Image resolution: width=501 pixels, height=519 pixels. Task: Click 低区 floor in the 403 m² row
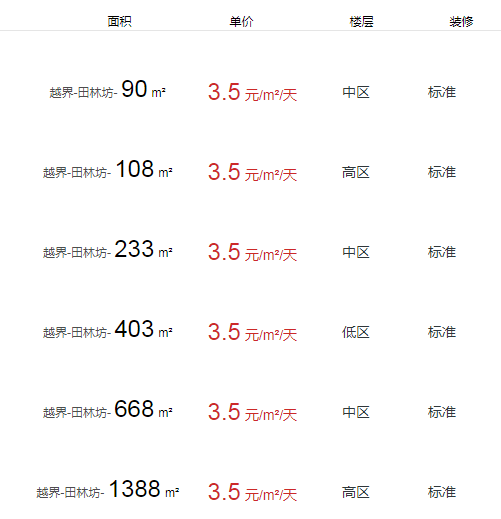tap(356, 332)
